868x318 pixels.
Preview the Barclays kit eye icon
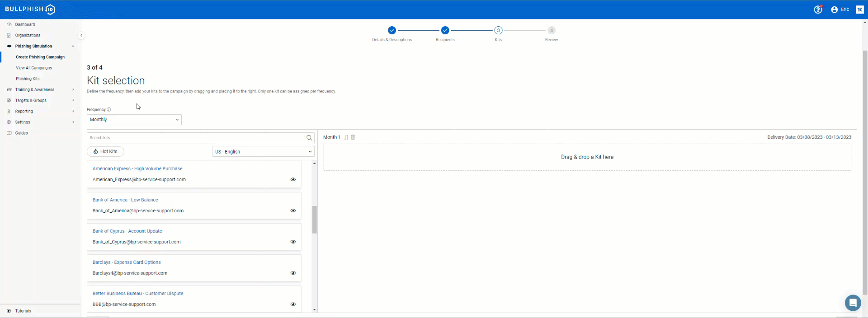pyautogui.click(x=293, y=273)
